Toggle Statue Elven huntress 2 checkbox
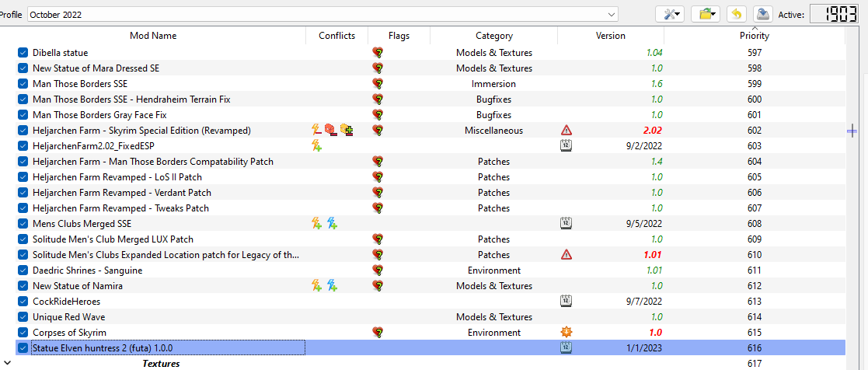This screenshot has height=370, width=868. (x=23, y=347)
